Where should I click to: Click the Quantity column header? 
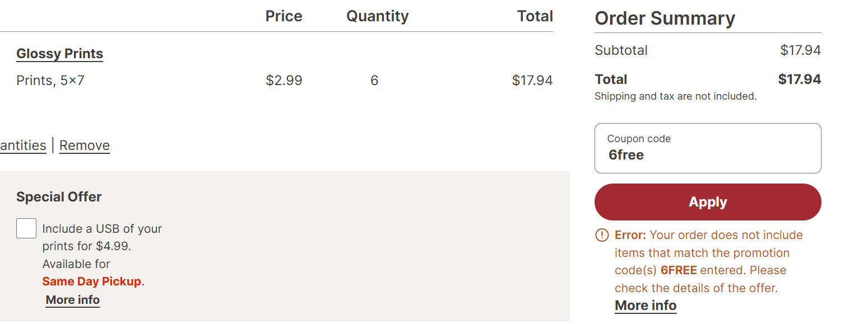(377, 16)
